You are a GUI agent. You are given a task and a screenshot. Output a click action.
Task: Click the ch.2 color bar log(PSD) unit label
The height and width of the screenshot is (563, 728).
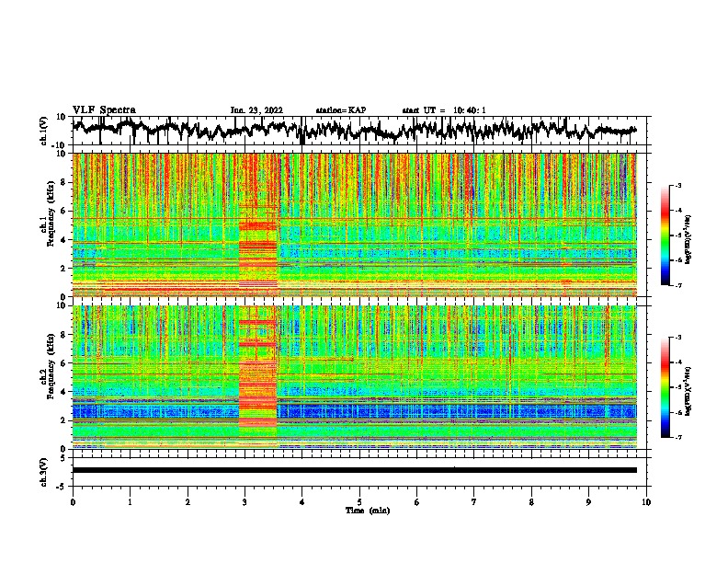[x=688, y=391]
